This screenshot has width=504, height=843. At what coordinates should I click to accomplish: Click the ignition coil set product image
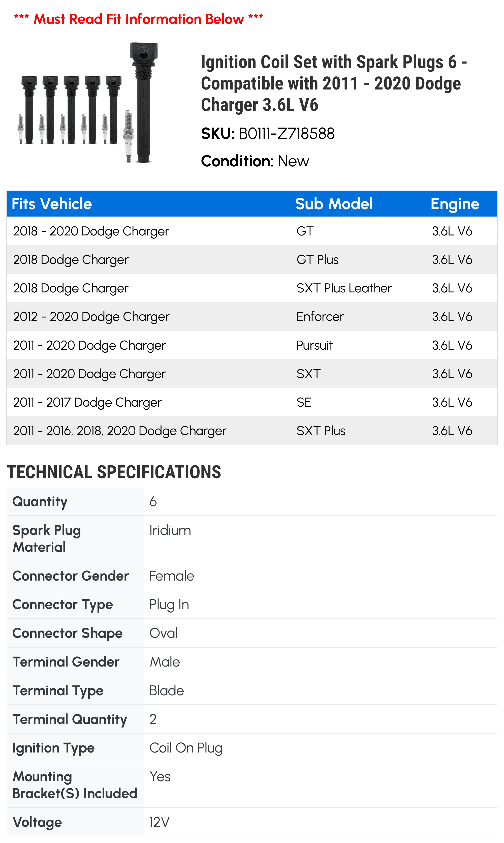(x=88, y=103)
